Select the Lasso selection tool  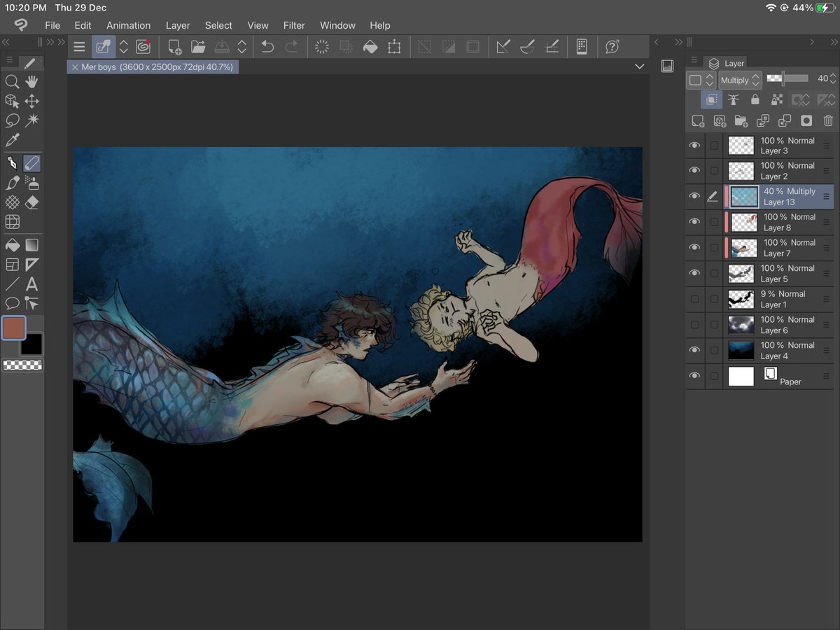click(x=12, y=120)
